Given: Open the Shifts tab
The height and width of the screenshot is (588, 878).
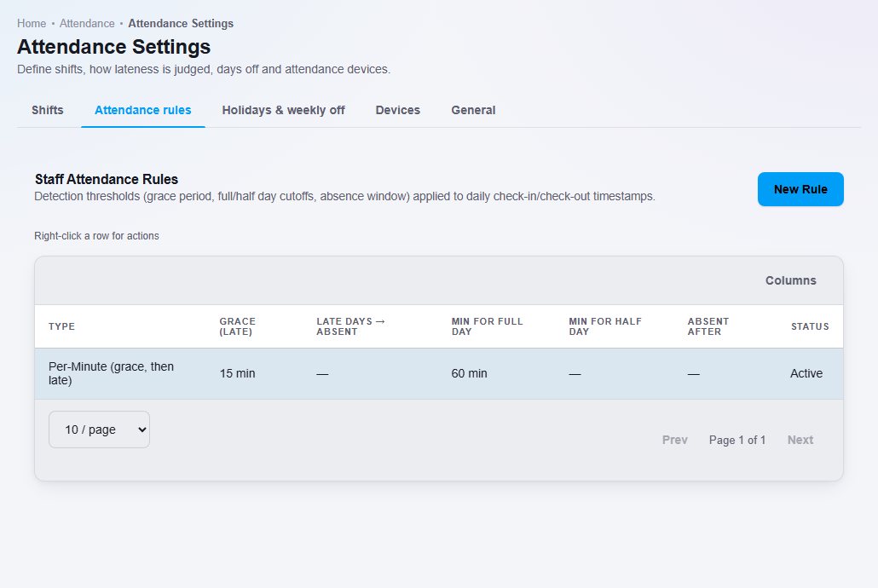Looking at the screenshot, I should coord(48,110).
